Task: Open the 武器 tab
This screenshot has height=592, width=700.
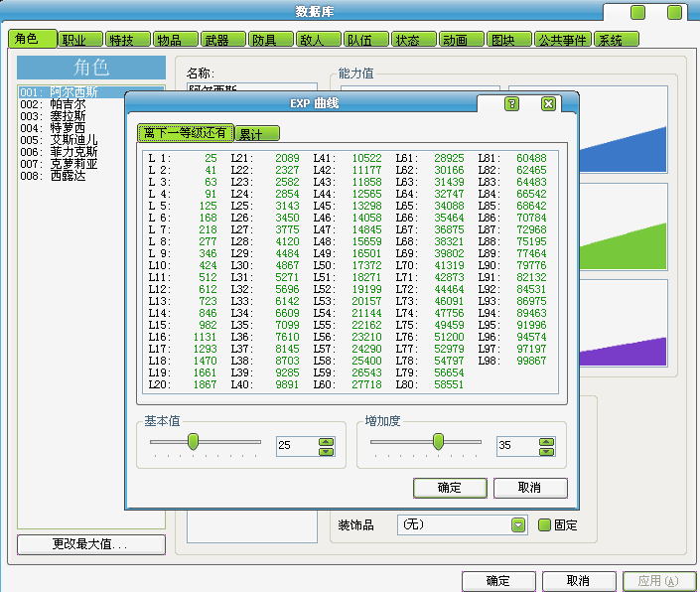Action: point(223,40)
